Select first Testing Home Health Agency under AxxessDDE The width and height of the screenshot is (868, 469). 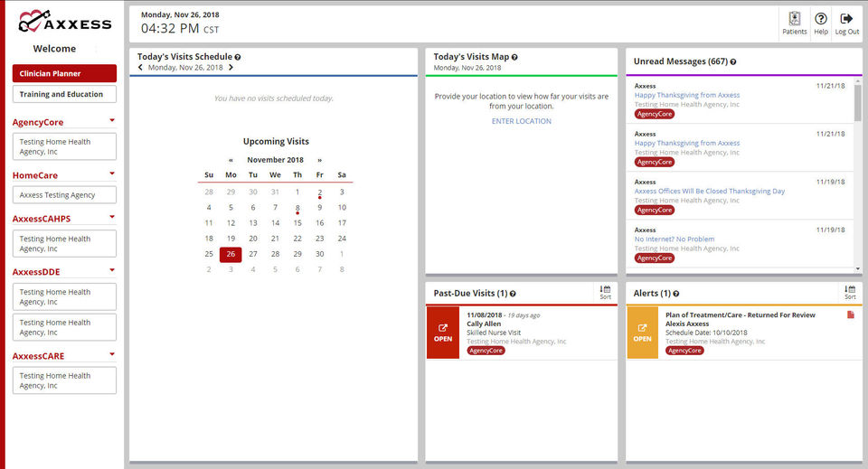[x=65, y=297]
